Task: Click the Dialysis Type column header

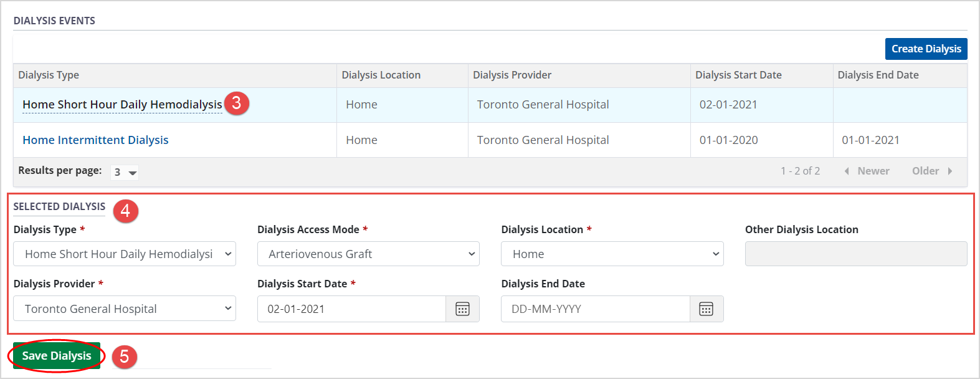Action: click(x=49, y=75)
